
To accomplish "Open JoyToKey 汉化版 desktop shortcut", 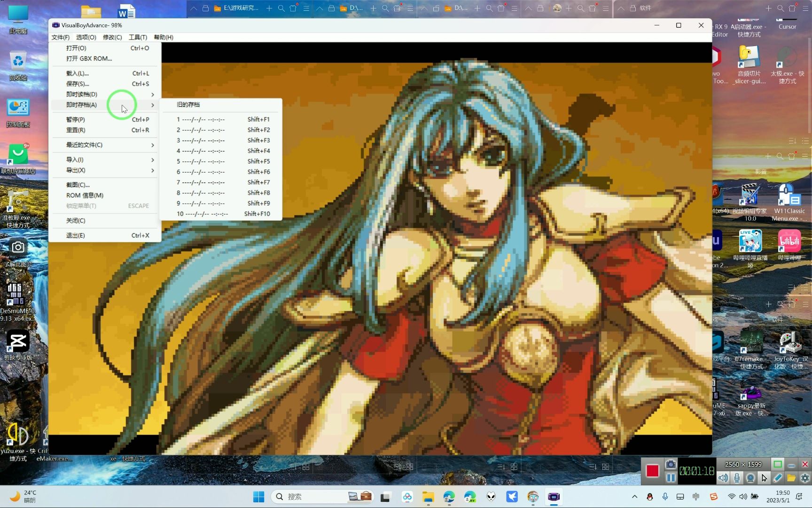I will pos(790,350).
